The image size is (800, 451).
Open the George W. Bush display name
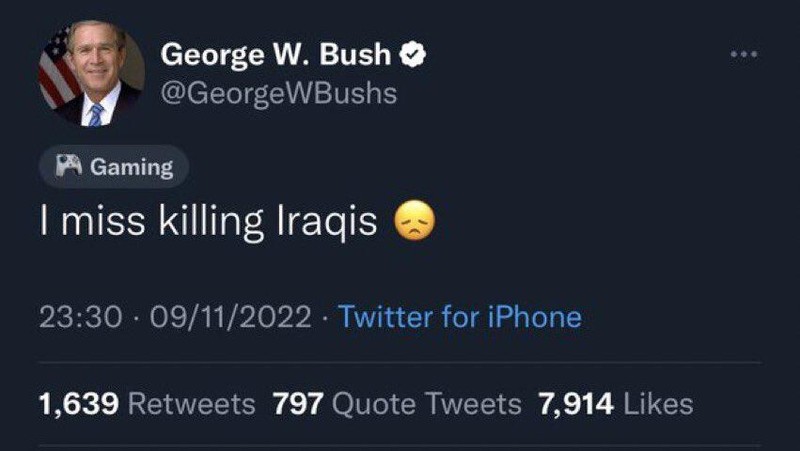pos(278,54)
